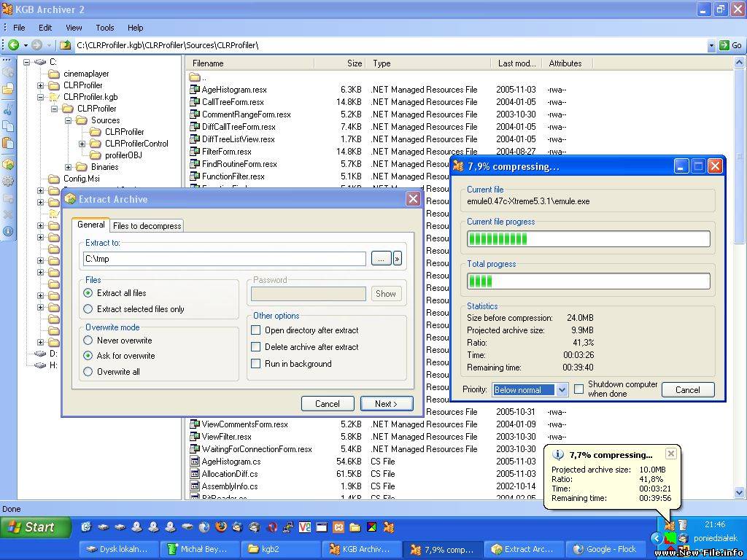Click the Info icon in the left toolbar

pos(9,230)
